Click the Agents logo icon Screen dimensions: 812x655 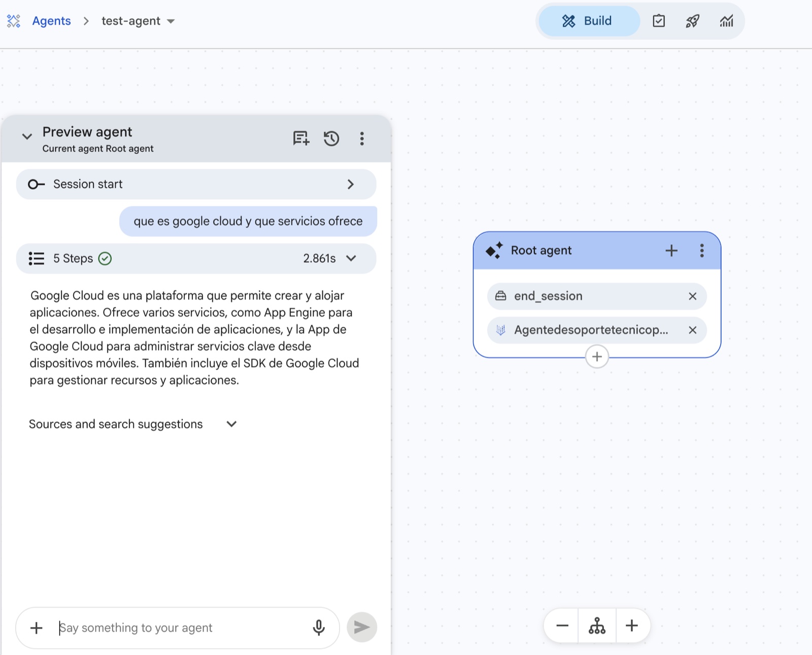14,21
